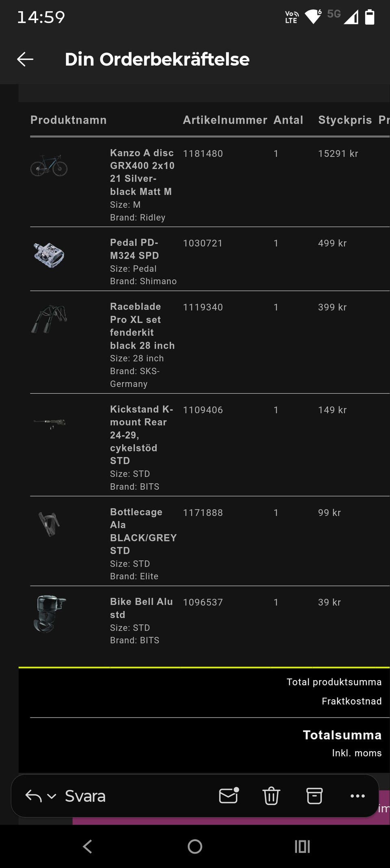Tap Pedal PD-M324 SPD product name
390x868 pixels.
[134, 249]
